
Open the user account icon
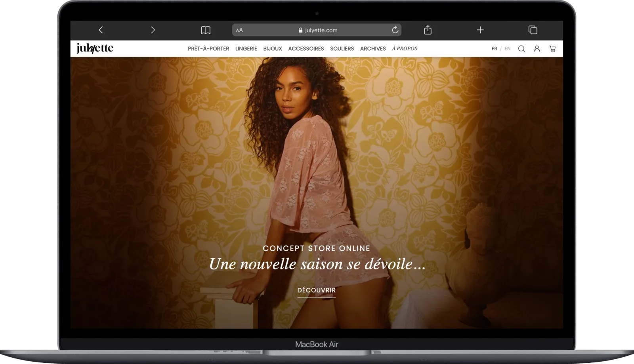(x=537, y=49)
